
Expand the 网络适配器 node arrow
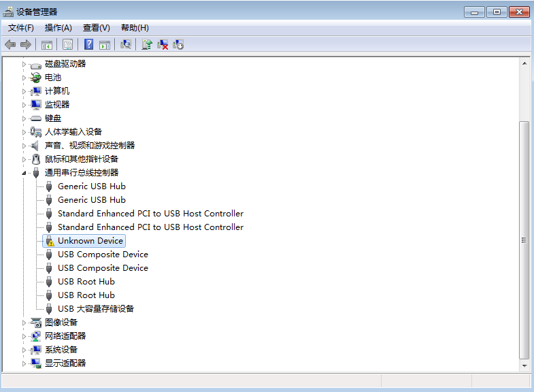pyautogui.click(x=24, y=336)
